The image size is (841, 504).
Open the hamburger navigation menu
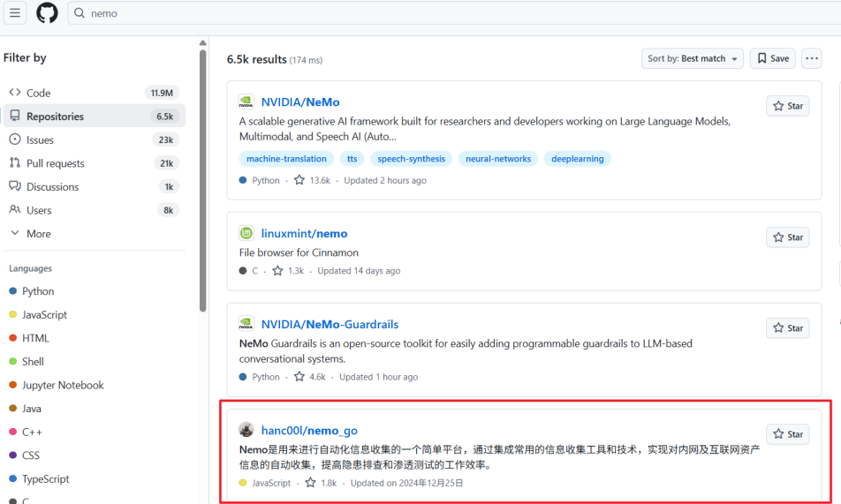[14, 13]
